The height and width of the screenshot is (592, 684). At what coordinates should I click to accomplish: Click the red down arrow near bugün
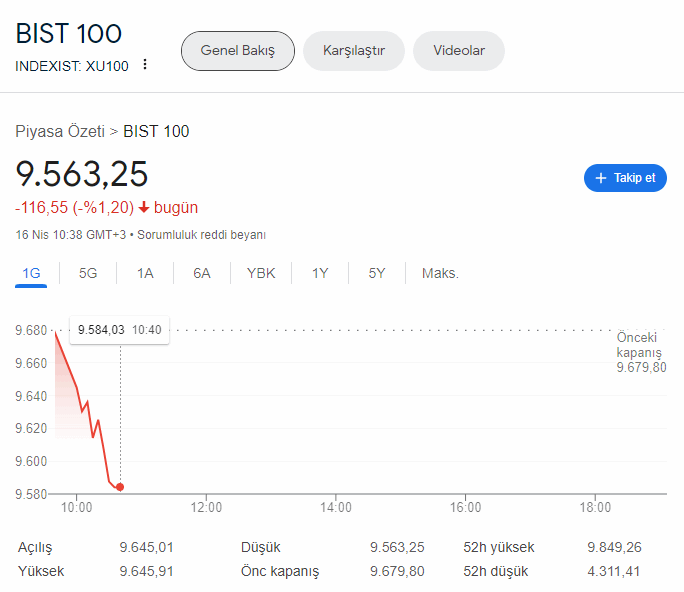tap(144, 208)
